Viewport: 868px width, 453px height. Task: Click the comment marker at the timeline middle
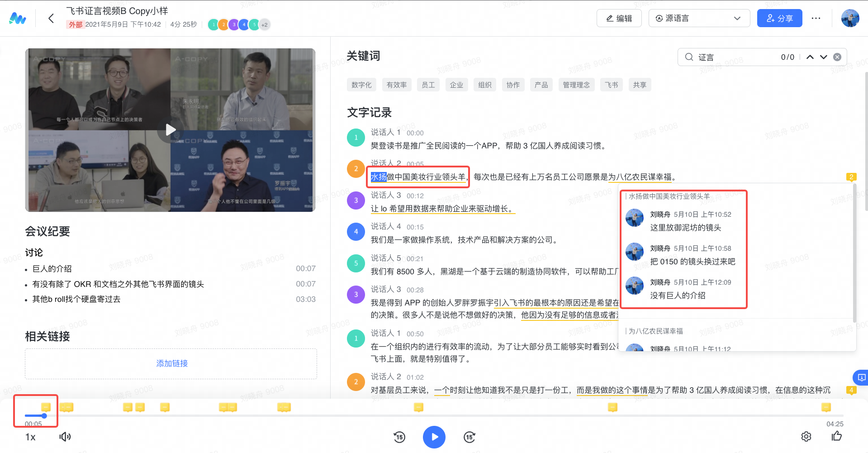tap(418, 407)
